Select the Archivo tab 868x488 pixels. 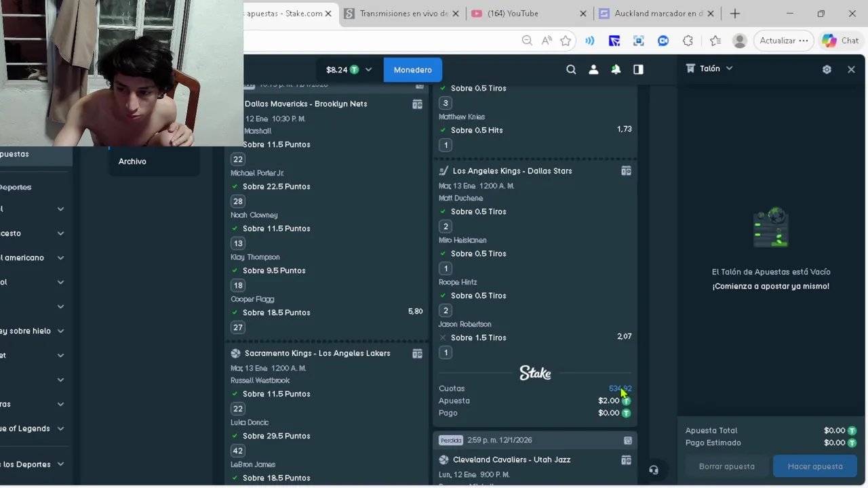(132, 161)
